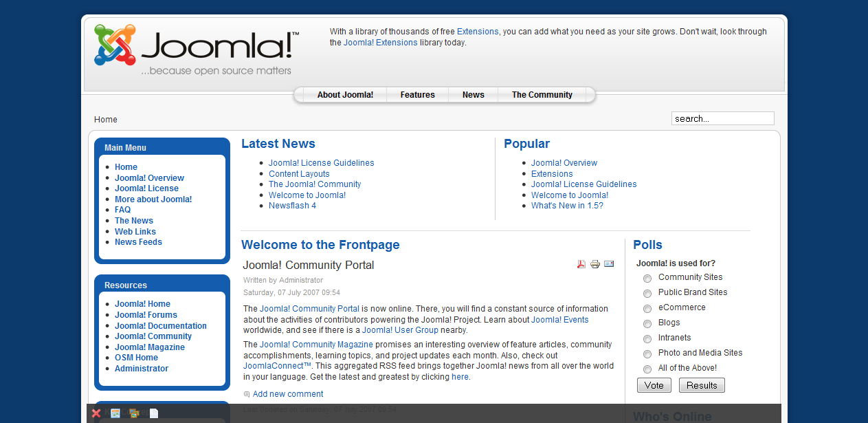Image resolution: width=868 pixels, height=423 pixels.
Task: Open Joomla! Overview in Main Menu
Action: pyautogui.click(x=149, y=178)
